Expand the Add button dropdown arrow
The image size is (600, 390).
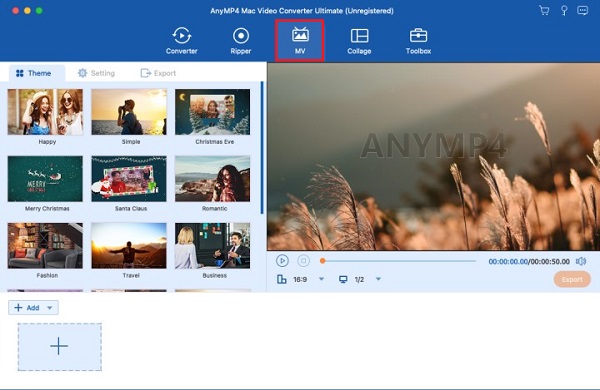(x=49, y=308)
